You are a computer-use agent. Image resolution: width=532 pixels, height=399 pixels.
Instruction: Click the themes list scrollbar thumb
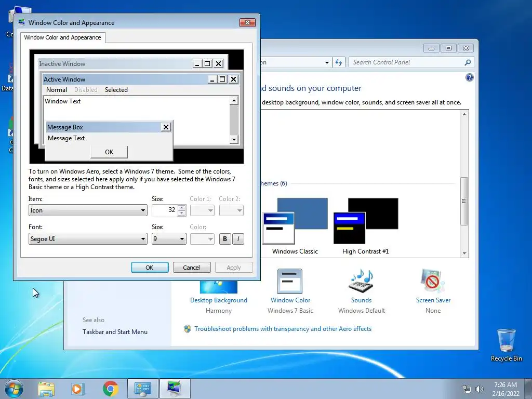(464, 201)
